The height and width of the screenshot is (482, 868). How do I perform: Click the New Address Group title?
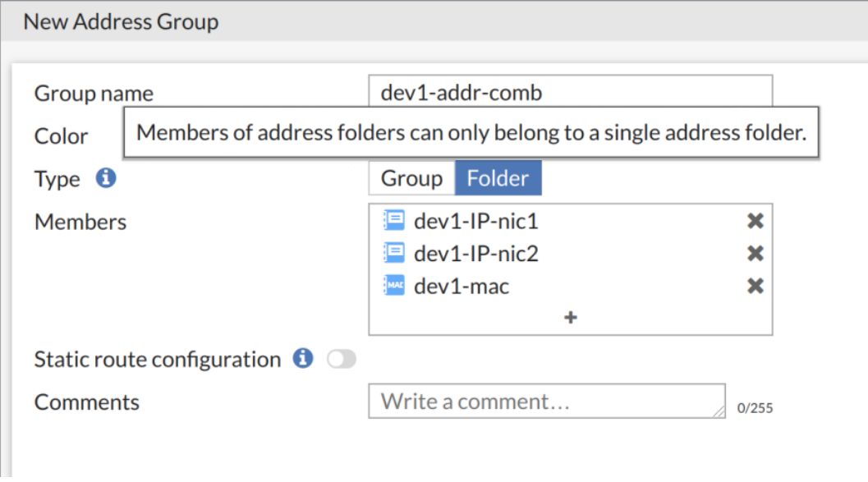[x=121, y=21]
